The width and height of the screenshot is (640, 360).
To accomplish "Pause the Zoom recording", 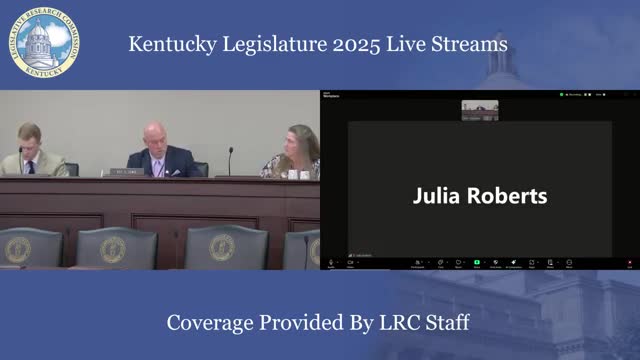I will click(x=585, y=95).
